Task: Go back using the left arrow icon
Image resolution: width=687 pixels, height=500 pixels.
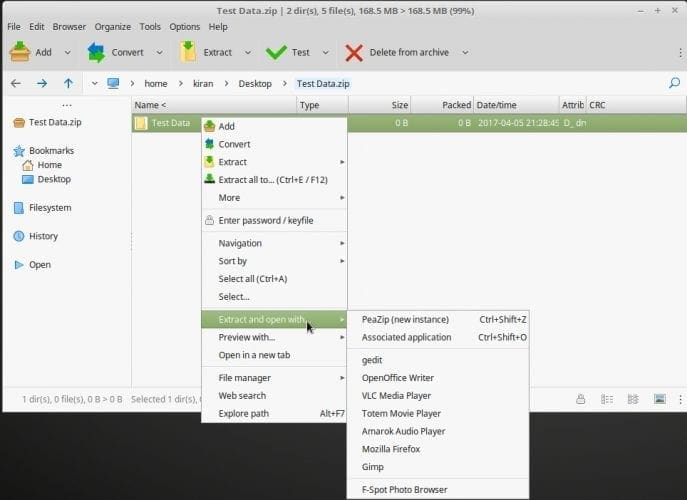Action: 16,84
